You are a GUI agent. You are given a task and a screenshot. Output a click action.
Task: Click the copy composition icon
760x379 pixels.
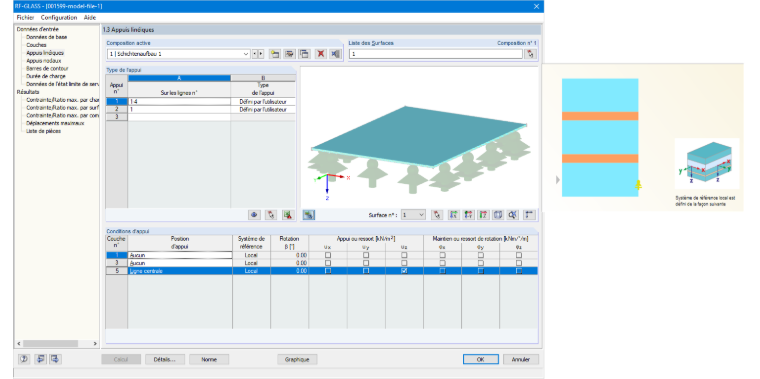304,54
